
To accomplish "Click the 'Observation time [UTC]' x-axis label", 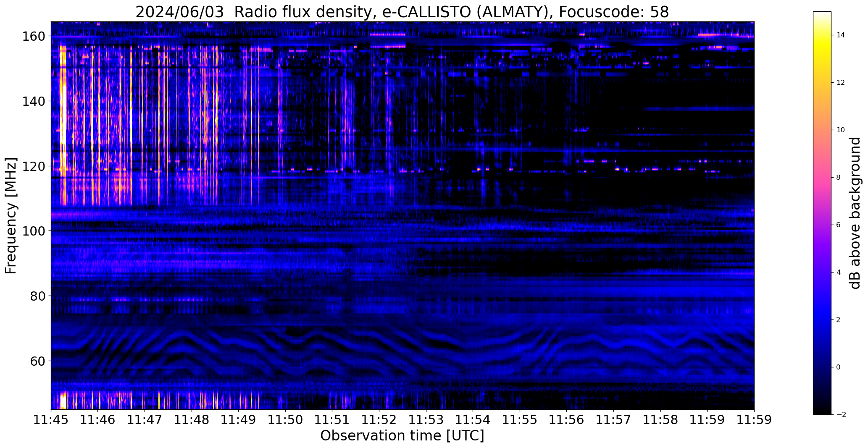I will click(402, 435).
